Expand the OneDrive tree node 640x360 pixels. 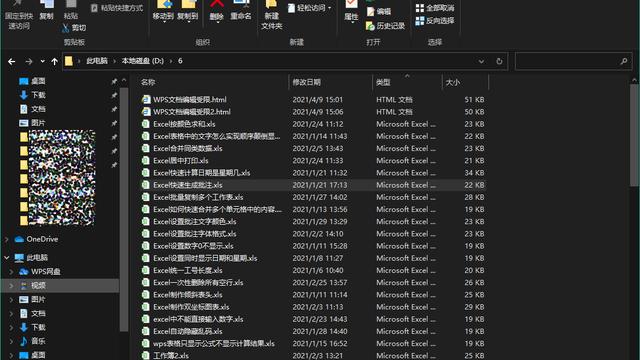7,239
